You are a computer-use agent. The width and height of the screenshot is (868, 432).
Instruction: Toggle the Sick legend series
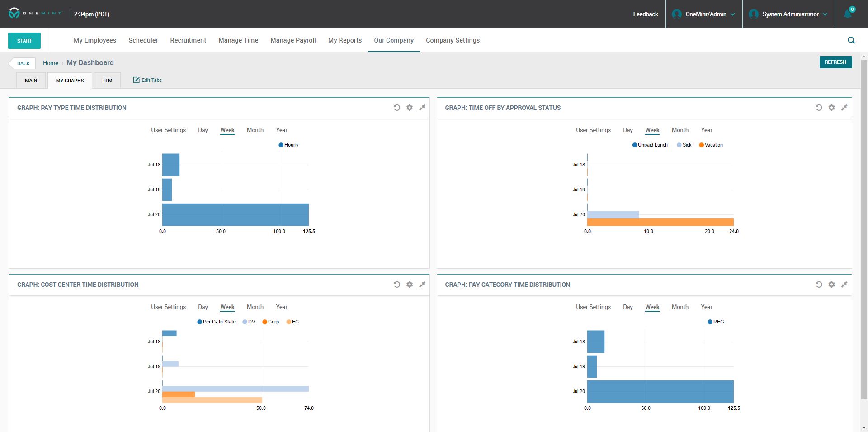pos(684,145)
